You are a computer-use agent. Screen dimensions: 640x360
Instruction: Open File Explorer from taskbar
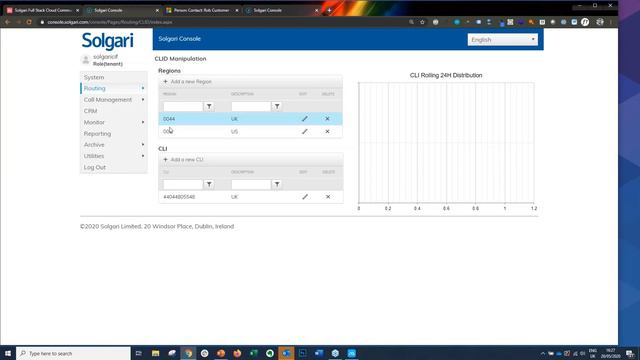click(156, 353)
